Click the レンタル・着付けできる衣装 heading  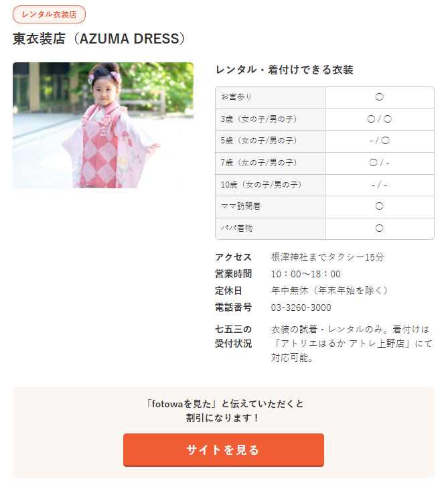284,70
